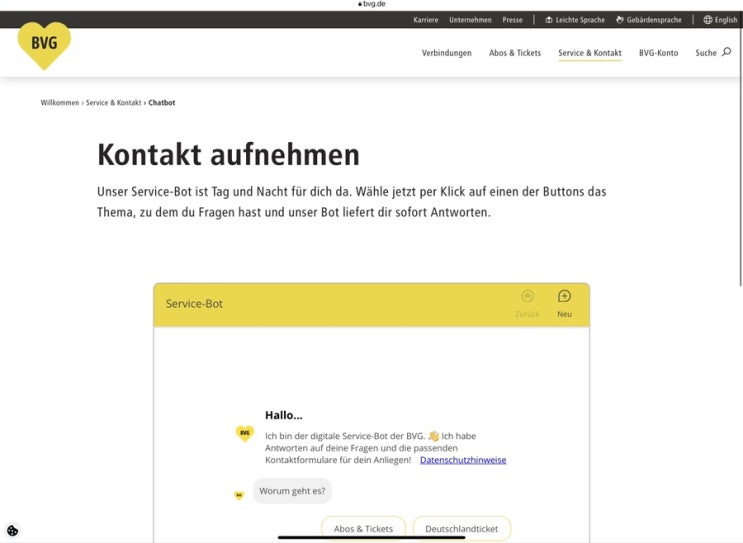Click the Gebärdensprache hands icon
This screenshot has height=543, width=743.
pyautogui.click(x=619, y=20)
